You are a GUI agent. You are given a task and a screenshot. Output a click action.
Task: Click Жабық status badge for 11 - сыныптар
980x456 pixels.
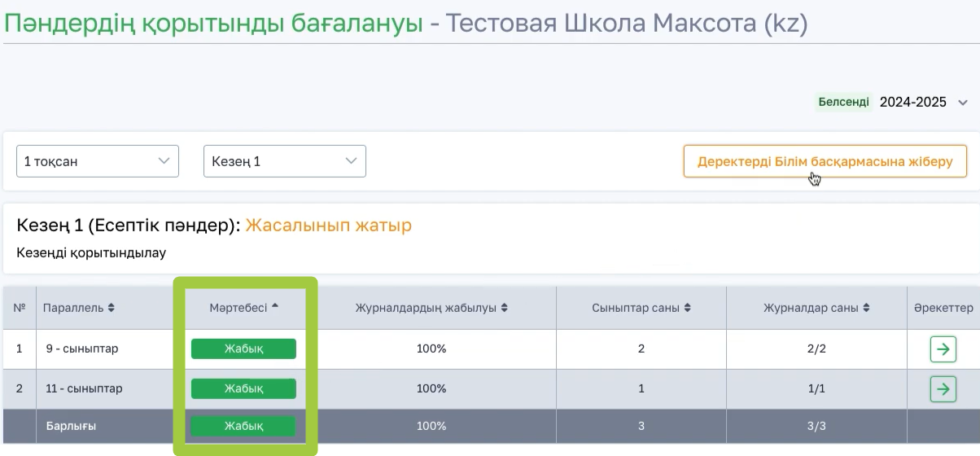(x=243, y=389)
